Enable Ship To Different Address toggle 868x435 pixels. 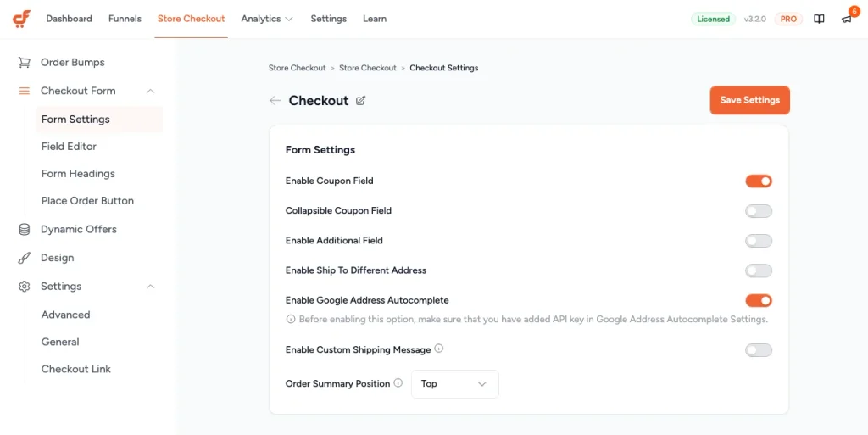[x=759, y=270]
